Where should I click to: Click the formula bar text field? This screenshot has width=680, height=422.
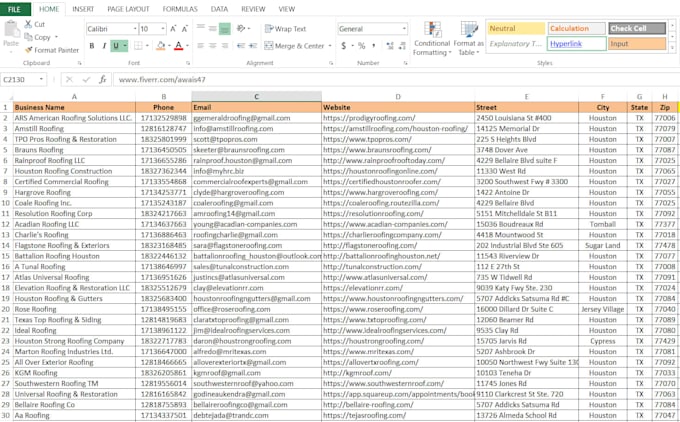(395, 80)
